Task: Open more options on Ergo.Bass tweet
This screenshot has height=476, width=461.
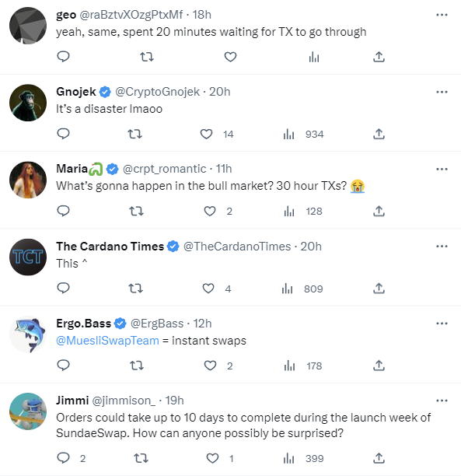Action: [x=442, y=324]
